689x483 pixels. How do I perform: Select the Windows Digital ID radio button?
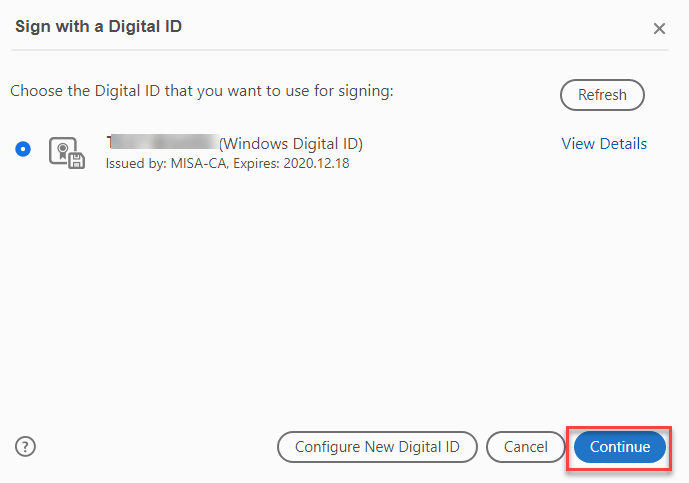[23, 149]
